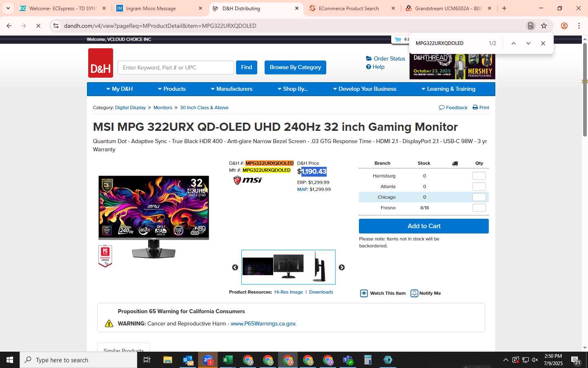This screenshot has width=588, height=368.
Task: Open Excel from the taskbar
Action: [228, 360]
